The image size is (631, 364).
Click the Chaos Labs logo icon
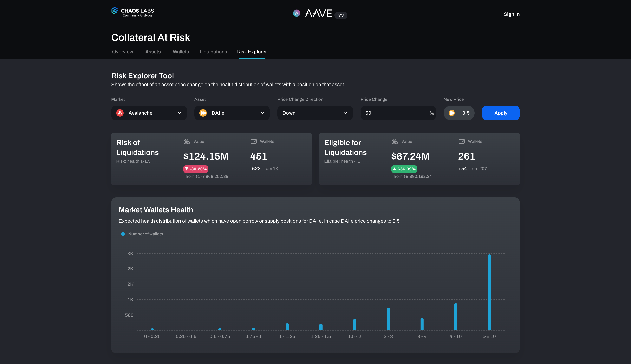point(115,11)
